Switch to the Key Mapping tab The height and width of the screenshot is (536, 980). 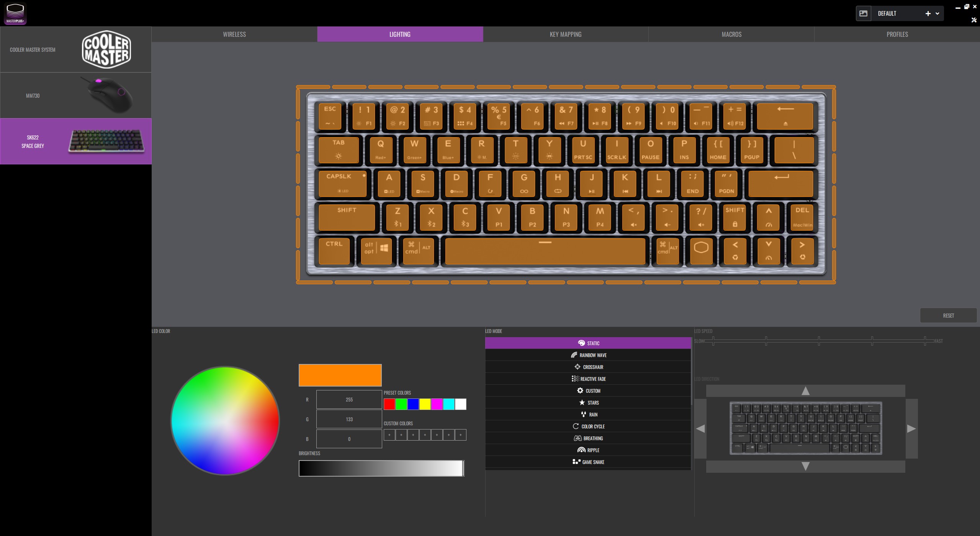(x=565, y=34)
